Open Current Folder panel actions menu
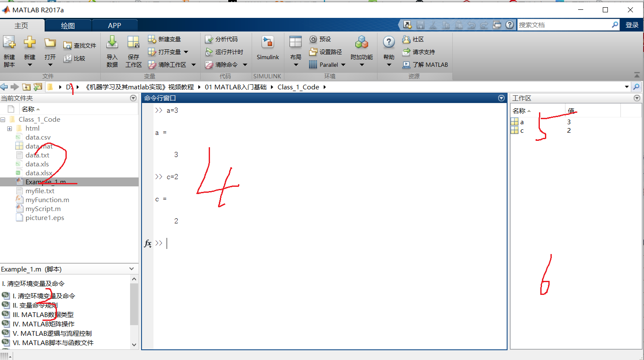 point(133,98)
